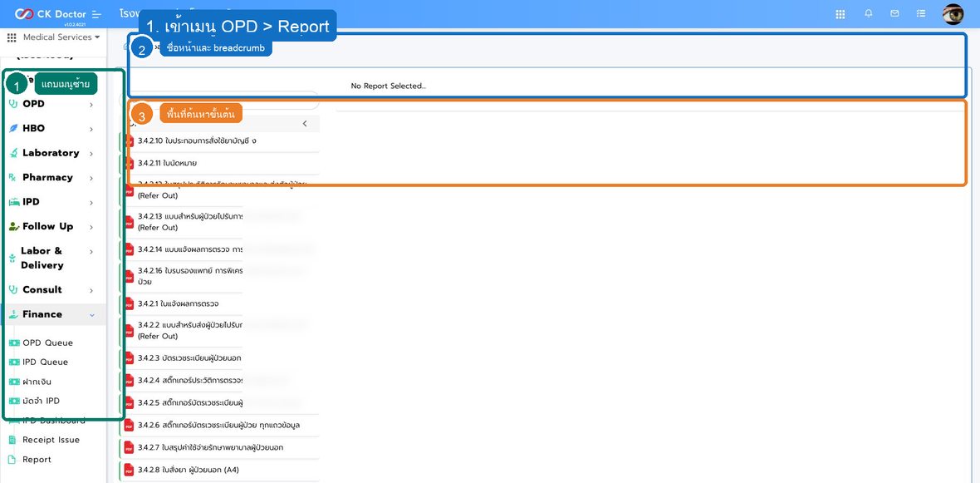Screen dimensions: 980x483
Task: Click the PDF icon of report 3.4.2.13
Action: (130, 221)
